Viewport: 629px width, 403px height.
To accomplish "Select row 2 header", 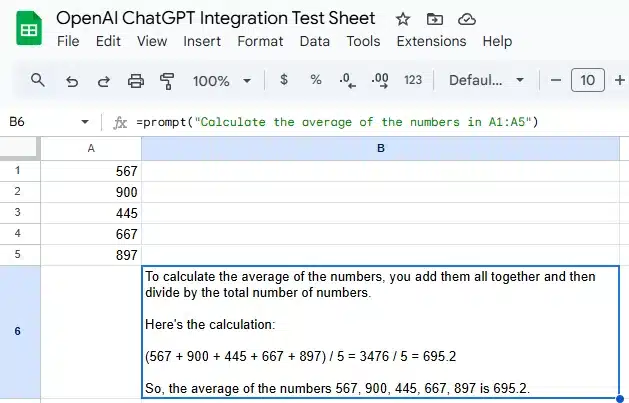I will 18,192.
